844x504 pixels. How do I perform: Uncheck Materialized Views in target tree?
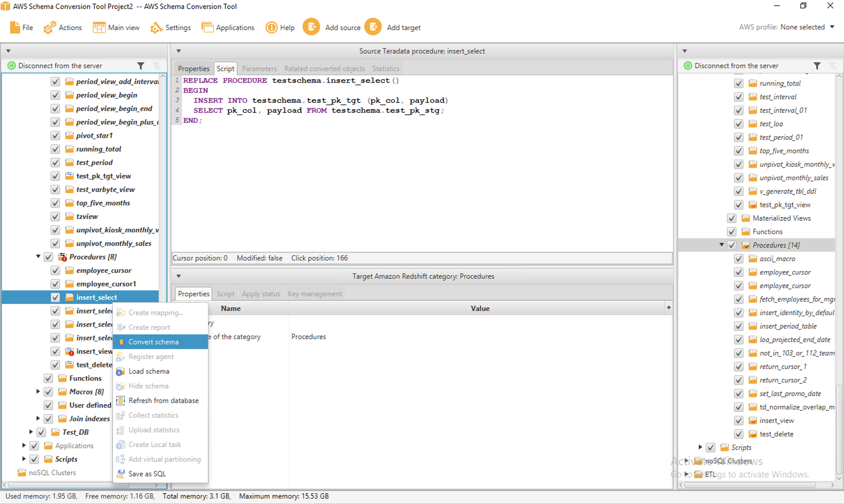(x=732, y=218)
